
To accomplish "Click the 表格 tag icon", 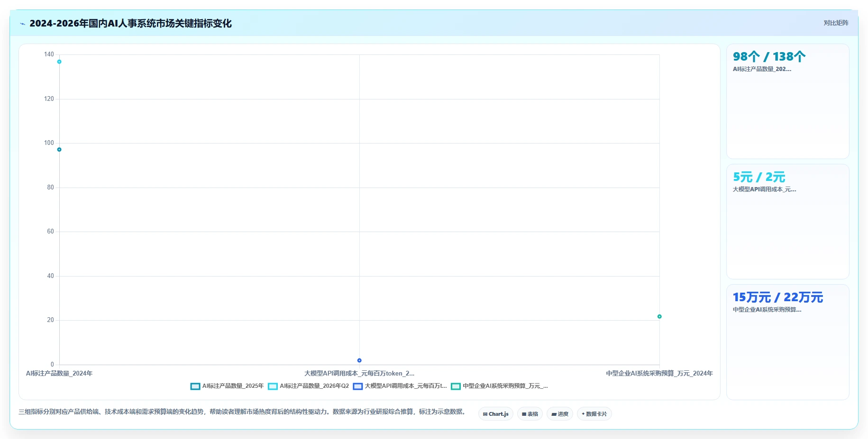I will tap(524, 414).
